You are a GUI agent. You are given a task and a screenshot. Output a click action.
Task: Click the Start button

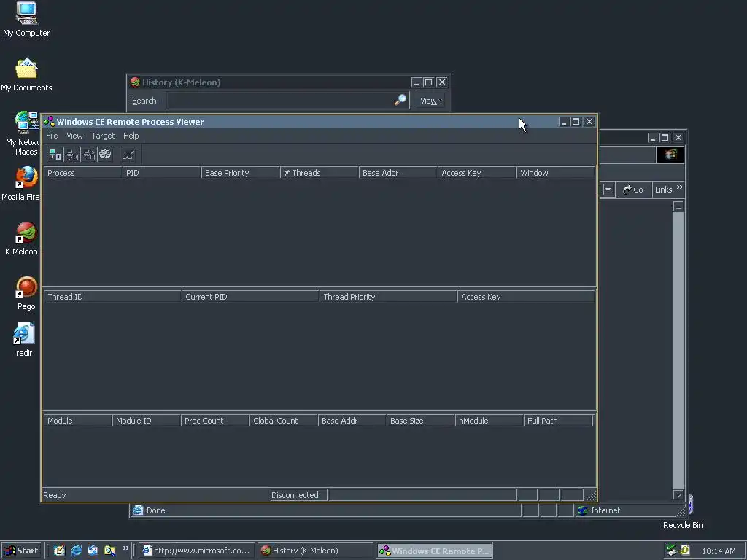21,551
